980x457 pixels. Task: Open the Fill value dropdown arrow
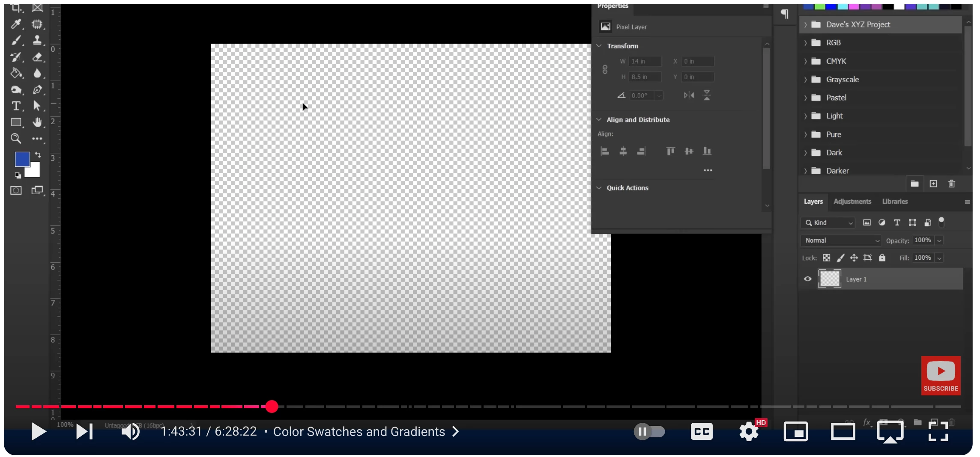[939, 258]
